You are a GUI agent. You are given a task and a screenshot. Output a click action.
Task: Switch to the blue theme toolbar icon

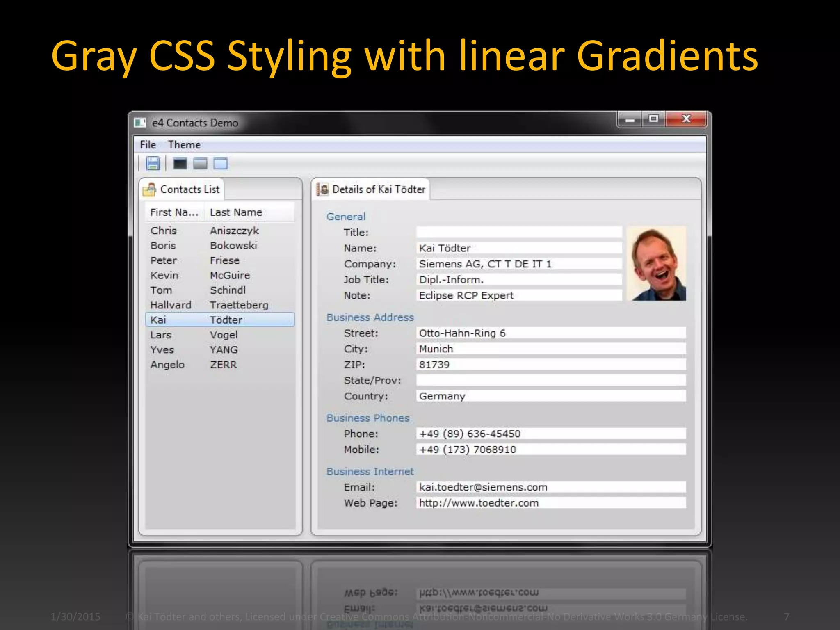220,163
